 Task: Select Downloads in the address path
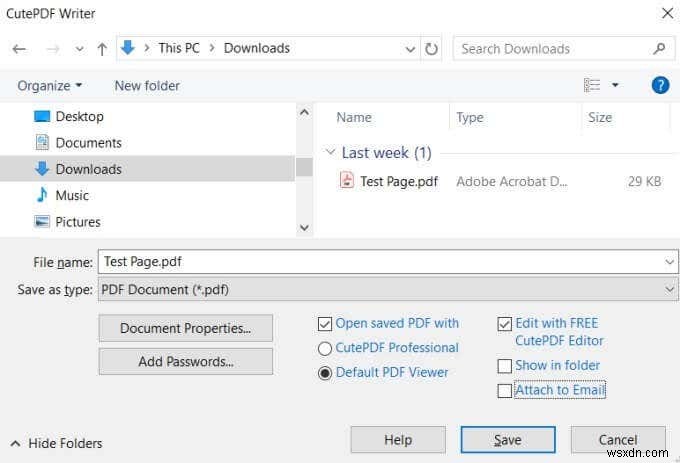(x=257, y=48)
